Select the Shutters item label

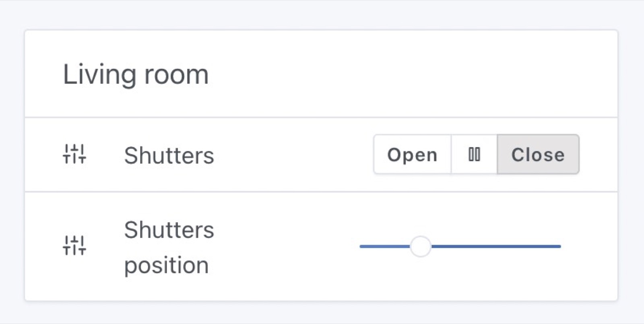click(x=169, y=156)
